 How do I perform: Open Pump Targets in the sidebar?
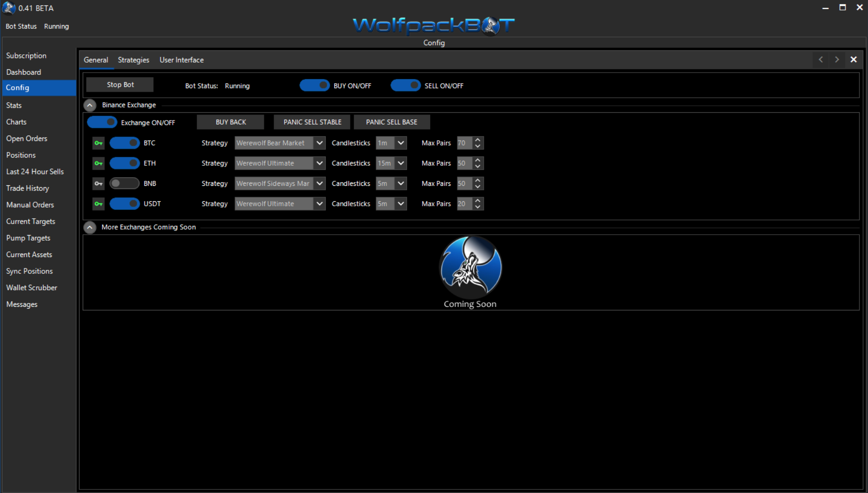pos(28,238)
